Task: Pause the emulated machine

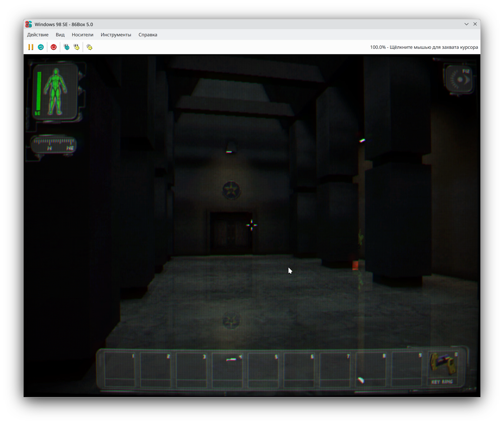Action: point(31,47)
